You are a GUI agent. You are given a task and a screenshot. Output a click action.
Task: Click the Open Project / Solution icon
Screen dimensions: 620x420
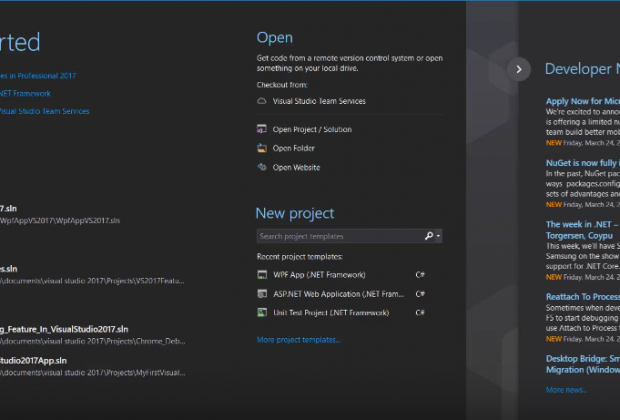click(x=262, y=129)
